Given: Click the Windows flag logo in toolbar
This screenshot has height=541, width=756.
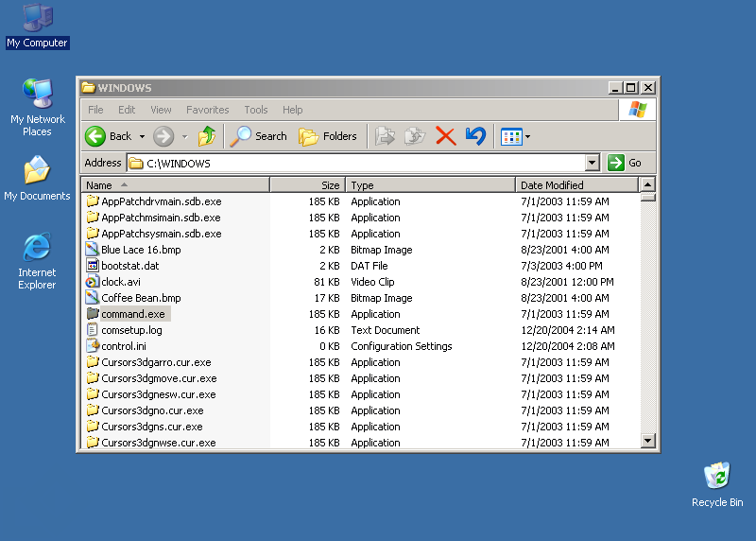Looking at the screenshot, I should pos(637,110).
